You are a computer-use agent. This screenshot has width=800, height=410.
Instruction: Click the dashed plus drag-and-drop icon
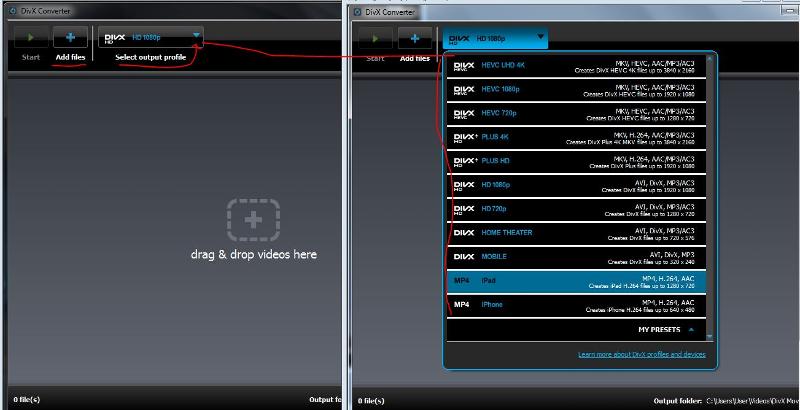pyautogui.click(x=253, y=219)
